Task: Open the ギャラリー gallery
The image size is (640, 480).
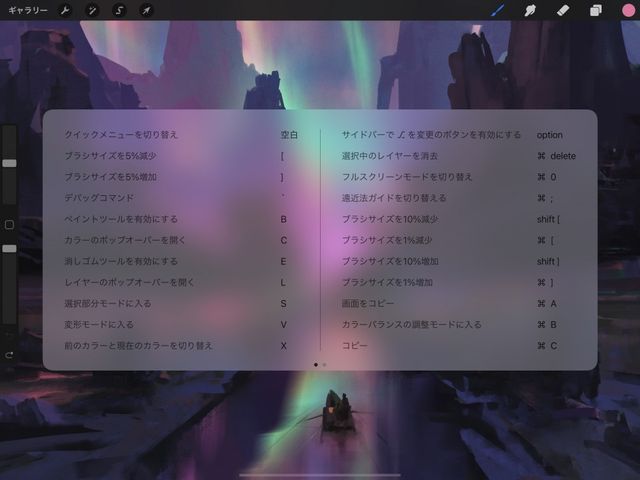Action: 28,10
